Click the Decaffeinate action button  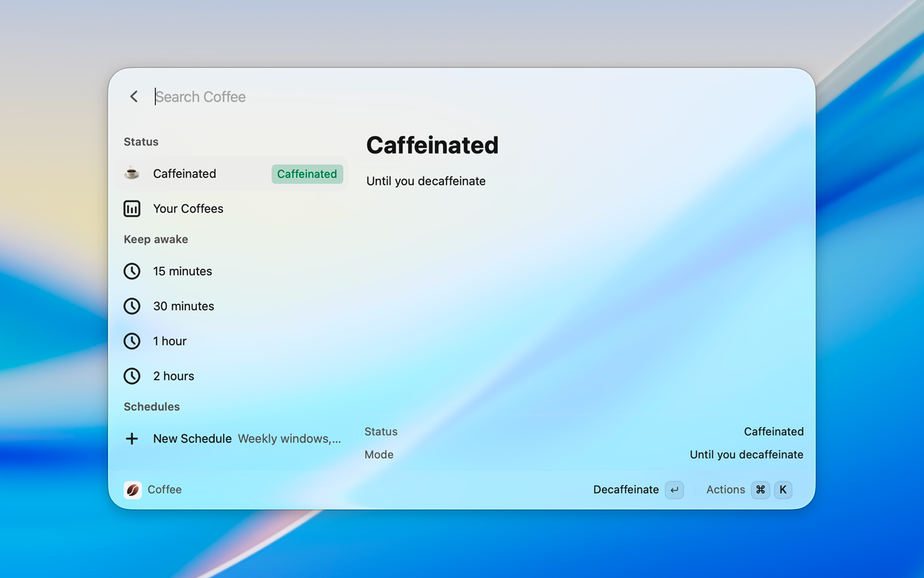pos(626,489)
